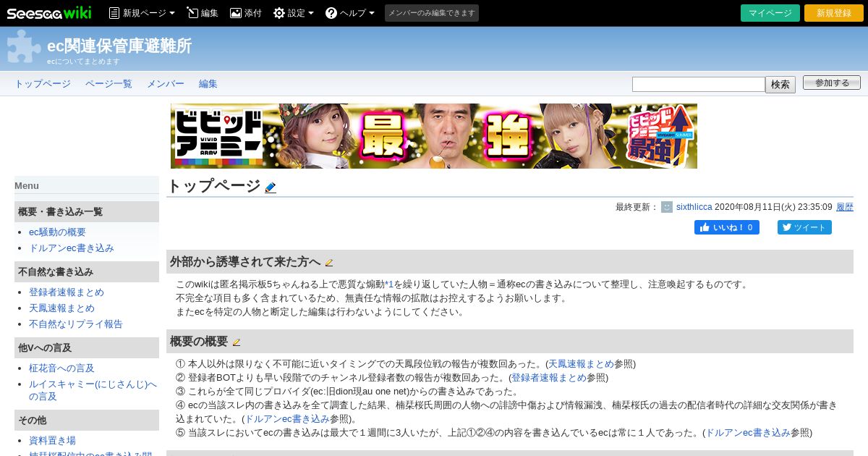Viewport: 868px width, 456px height.
Task: Click the 不自然な書き込み sidebar heading
Action: (x=87, y=272)
